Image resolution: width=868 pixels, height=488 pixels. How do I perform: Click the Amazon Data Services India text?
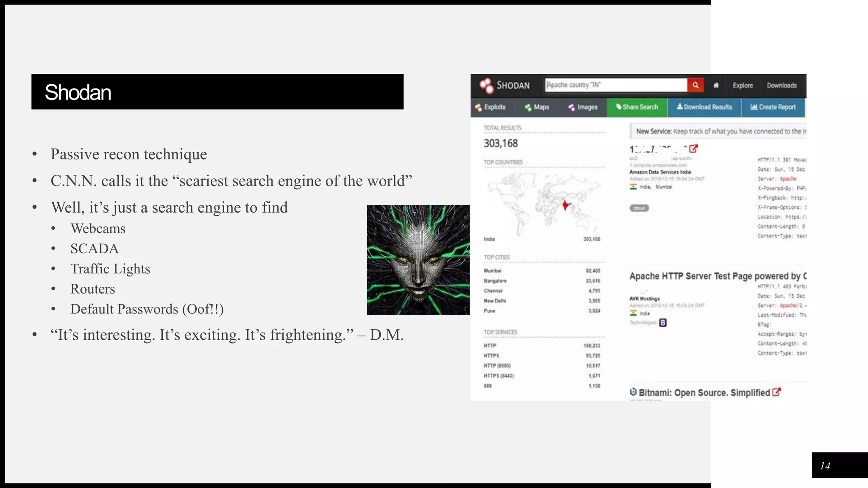point(660,172)
